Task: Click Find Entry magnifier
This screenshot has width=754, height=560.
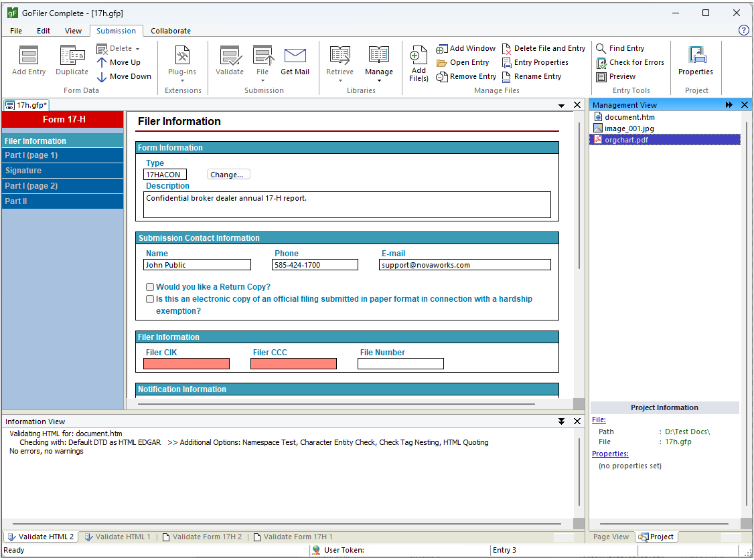Action: point(601,49)
